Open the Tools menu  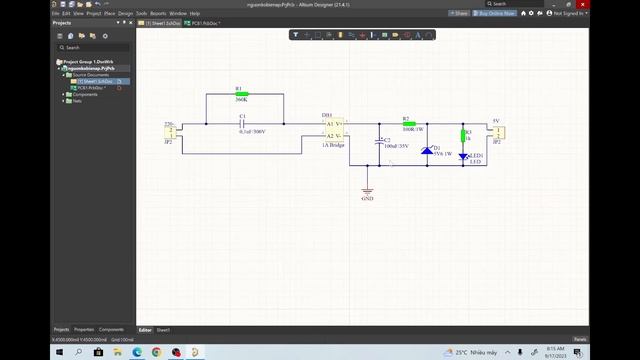(x=141, y=13)
